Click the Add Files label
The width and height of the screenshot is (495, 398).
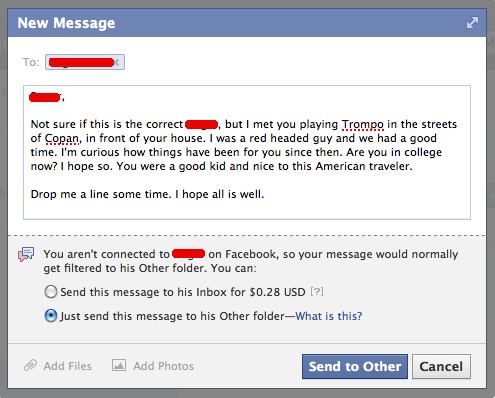[x=67, y=366]
